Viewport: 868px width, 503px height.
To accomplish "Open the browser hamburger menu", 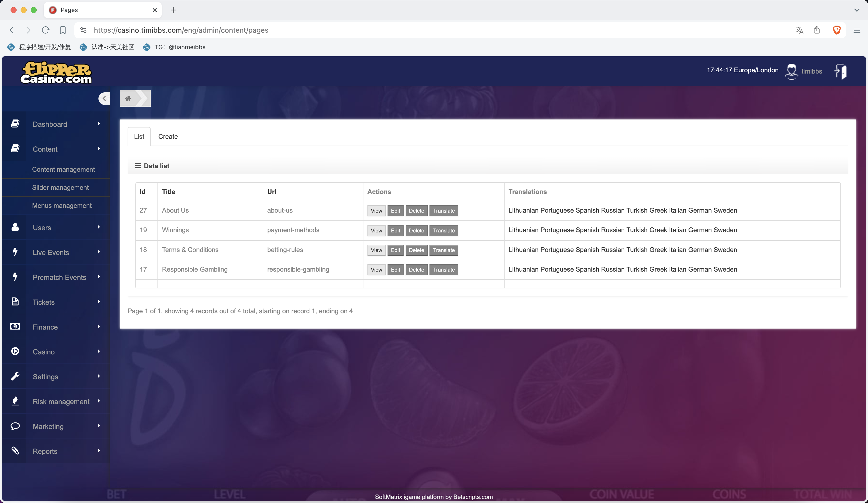I will coord(857,30).
